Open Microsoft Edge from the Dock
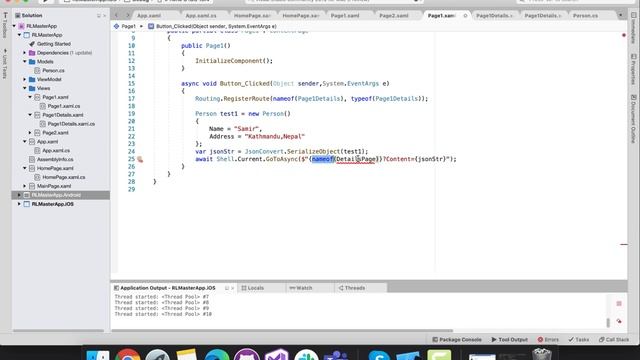Viewport: 640px width, 360px height. (217, 354)
